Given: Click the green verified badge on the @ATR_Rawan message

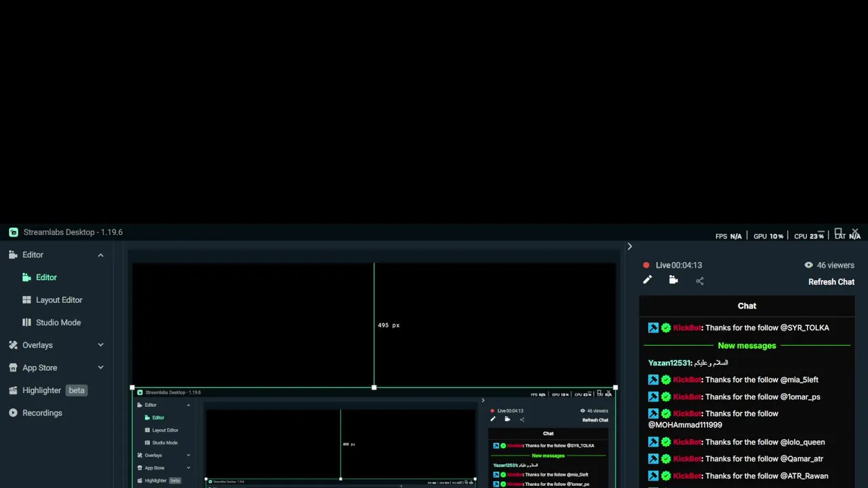Looking at the screenshot, I should click(x=666, y=476).
